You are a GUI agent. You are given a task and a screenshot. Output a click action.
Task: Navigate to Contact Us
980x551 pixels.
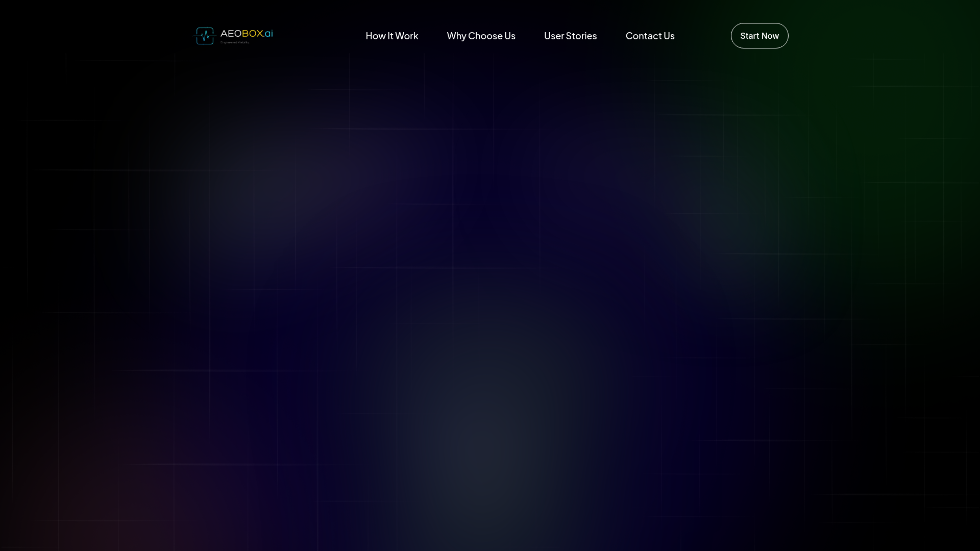point(650,36)
